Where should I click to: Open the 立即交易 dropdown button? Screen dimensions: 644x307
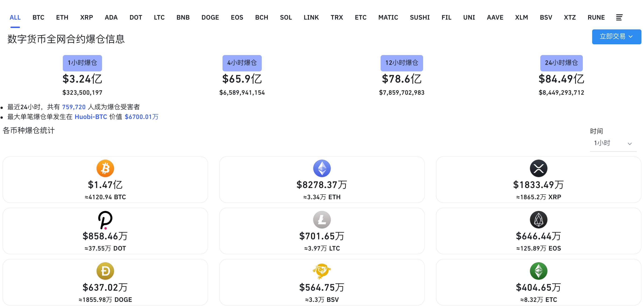tap(616, 37)
